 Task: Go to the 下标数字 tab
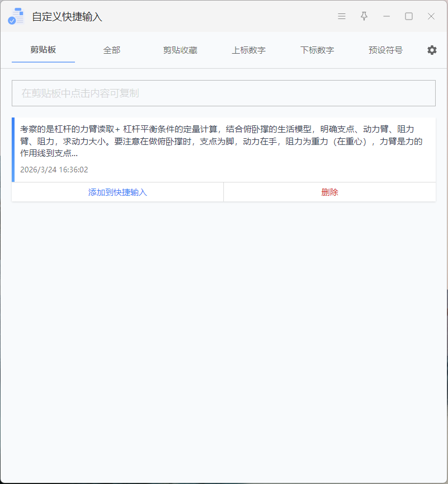[317, 50]
